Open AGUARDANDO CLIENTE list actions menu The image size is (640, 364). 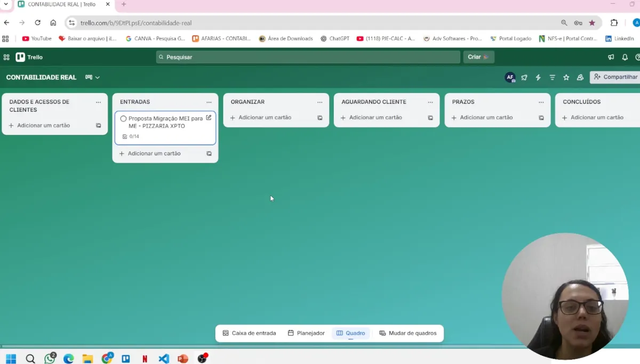[430, 102]
